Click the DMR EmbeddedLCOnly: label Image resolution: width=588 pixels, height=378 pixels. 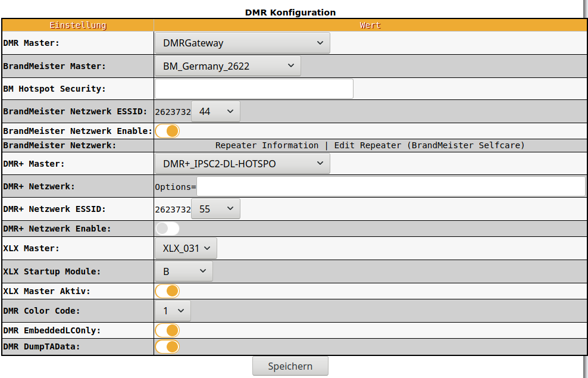tap(52, 330)
